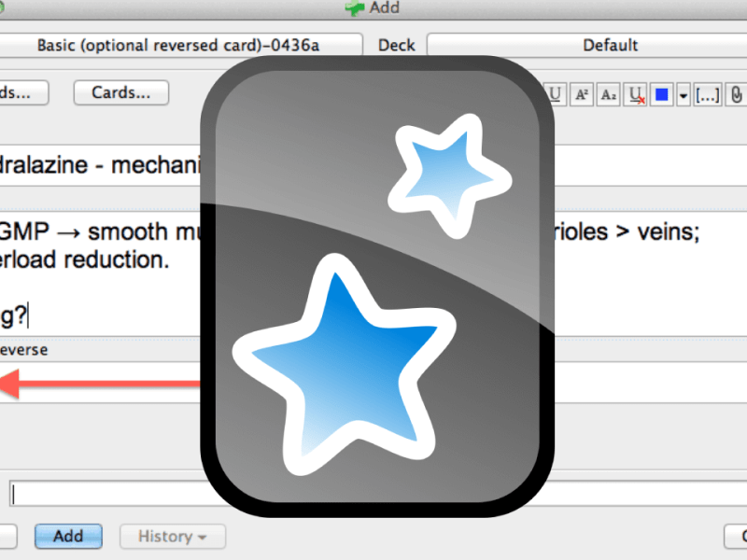The height and width of the screenshot is (560, 747).
Task: Insert a cloze deletion
Action: [x=707, y=94]
